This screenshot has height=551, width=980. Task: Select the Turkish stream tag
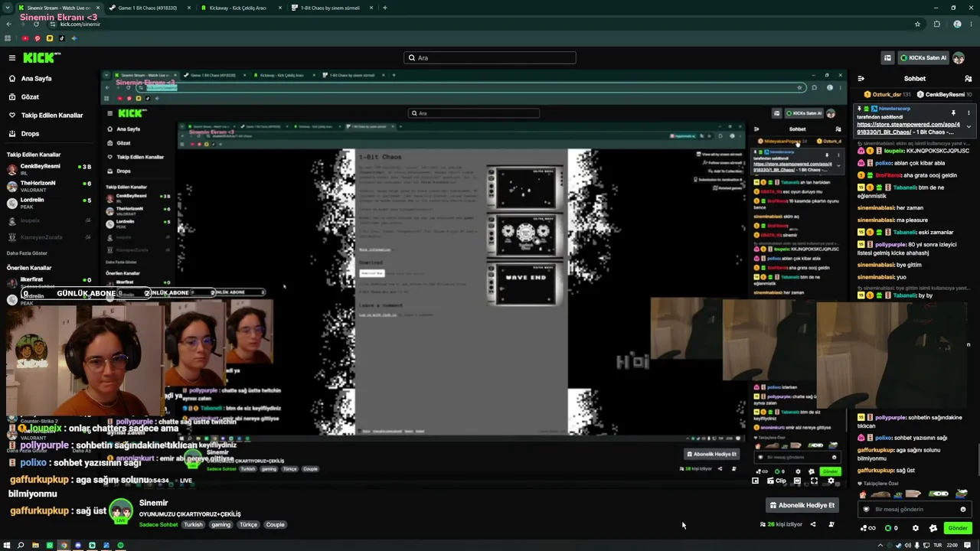(193, 525)
